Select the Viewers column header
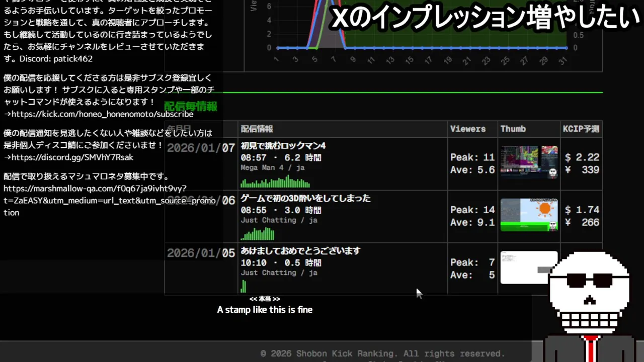Image resolution: width=644 pixels, height=362 pixels. pyautogui.click(x=468, y=129)
